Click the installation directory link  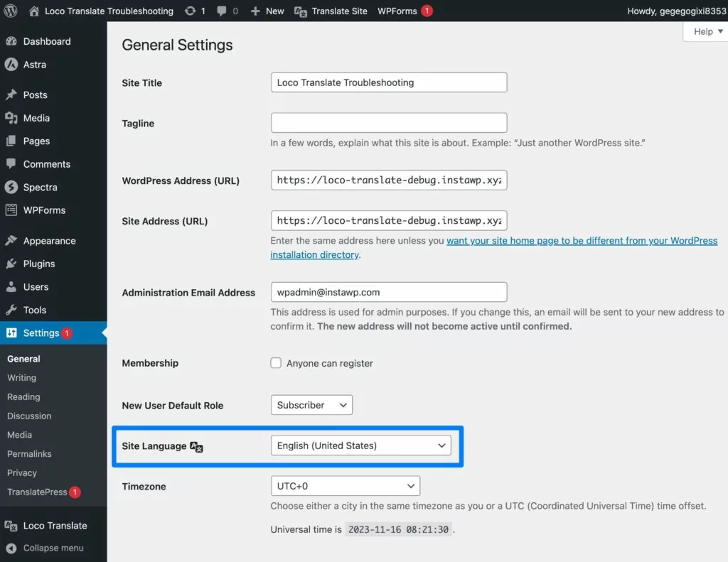tap(314, 255)
